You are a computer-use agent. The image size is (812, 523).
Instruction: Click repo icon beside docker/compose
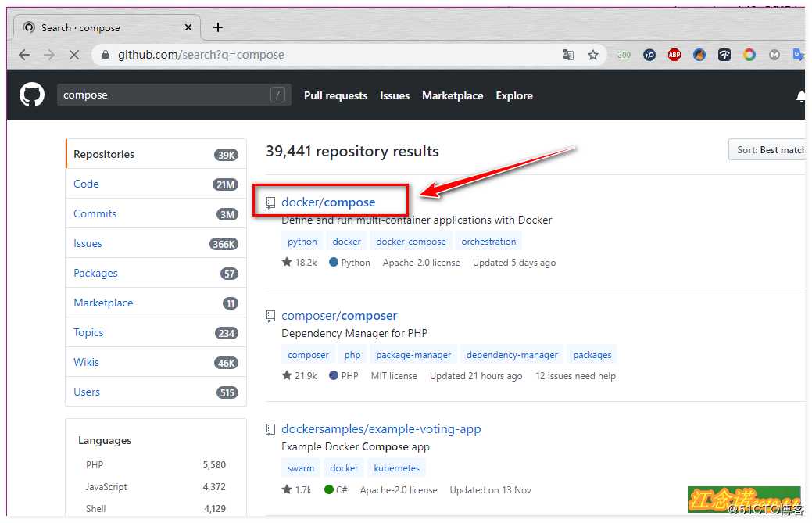pos(270,202)
